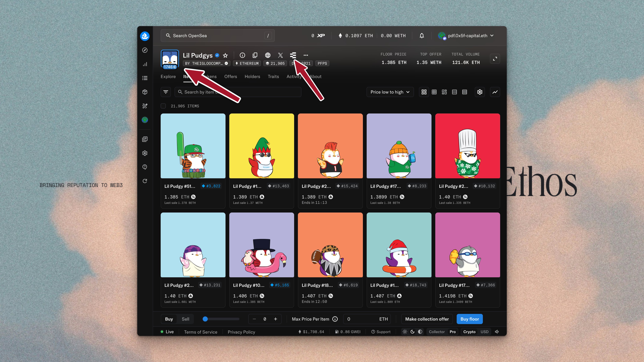Increase item count with the plus button
This screenshot has height=362, width=644.
(275, 319)
